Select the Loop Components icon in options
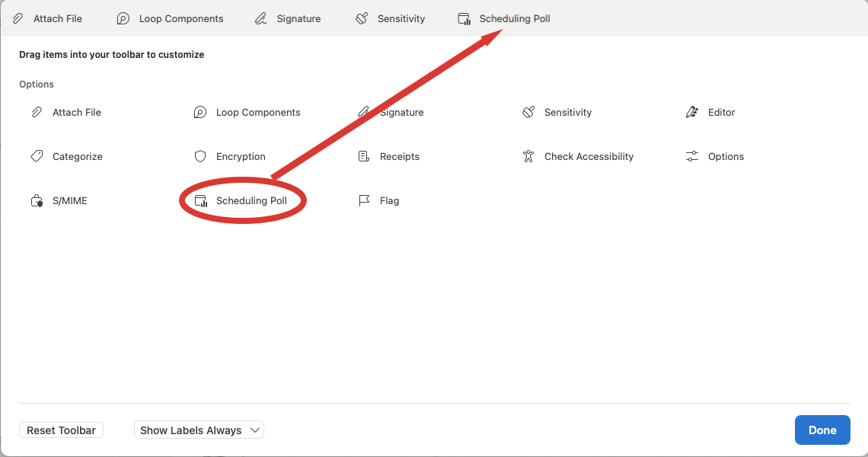Viewport: 868px width, 457px height. point(200,113)
